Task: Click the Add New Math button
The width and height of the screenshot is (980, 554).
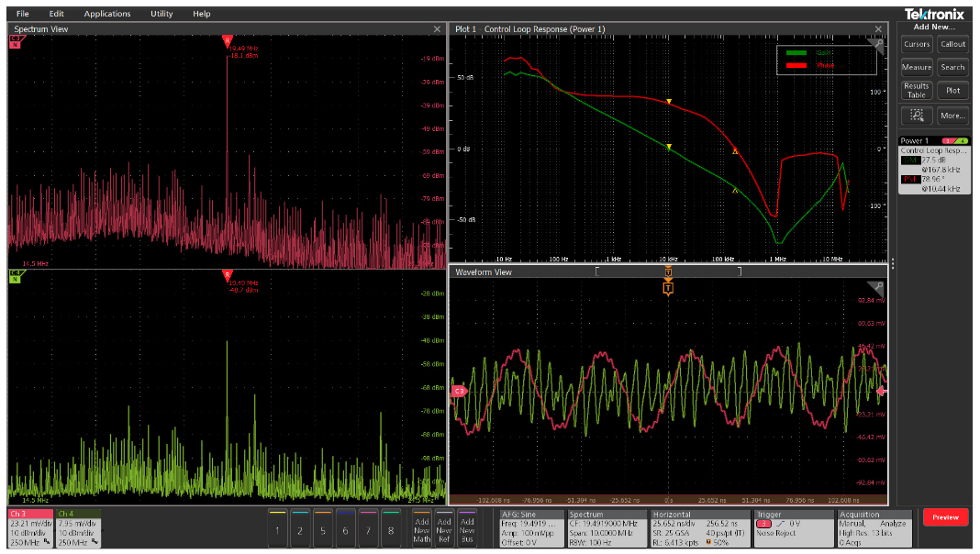Action: click(x=421, y=527)
